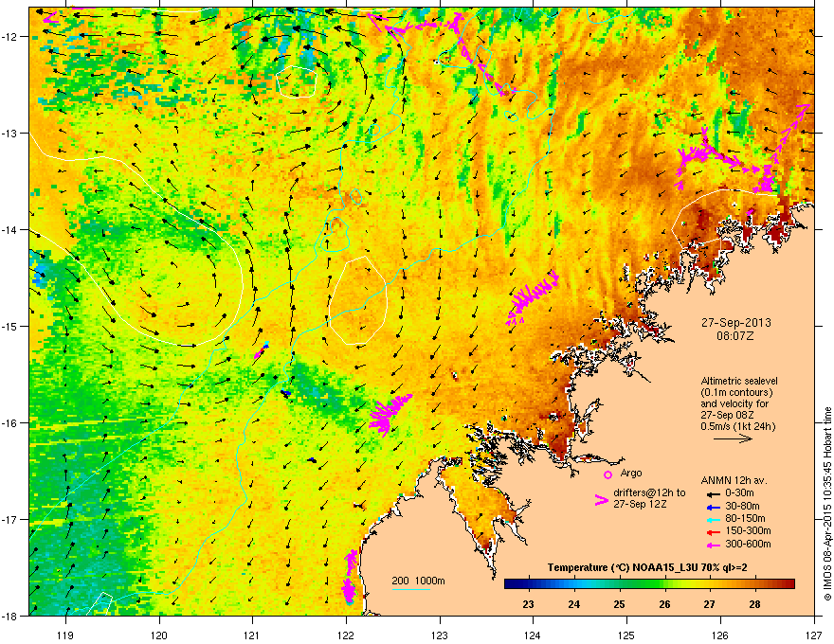
Task: Click the longitude axis label 125
Action: click(x=626, y=635)
